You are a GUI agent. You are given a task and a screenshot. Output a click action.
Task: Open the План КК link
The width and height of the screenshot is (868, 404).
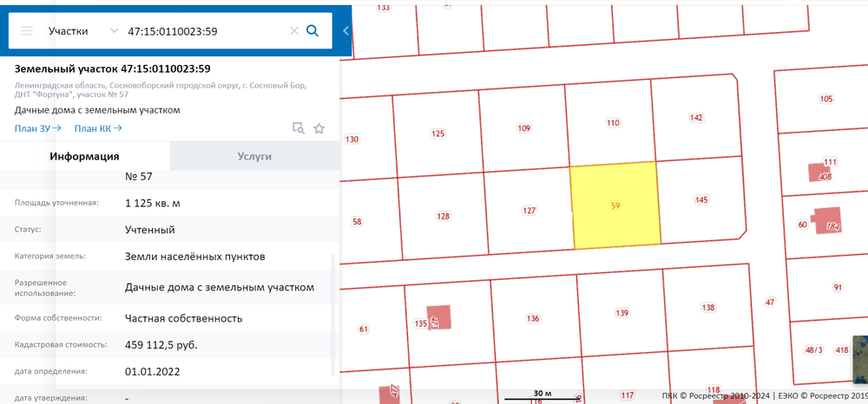pos(97,129)
